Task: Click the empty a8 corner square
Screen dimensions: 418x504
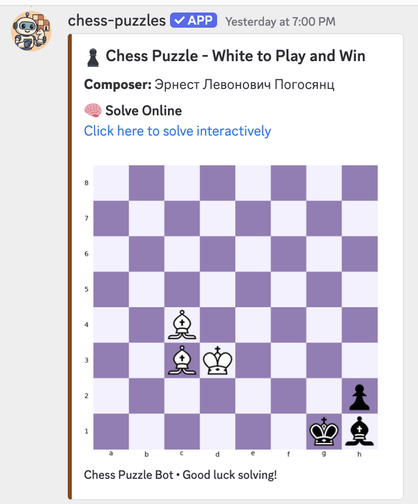Action: coord(111,183)
